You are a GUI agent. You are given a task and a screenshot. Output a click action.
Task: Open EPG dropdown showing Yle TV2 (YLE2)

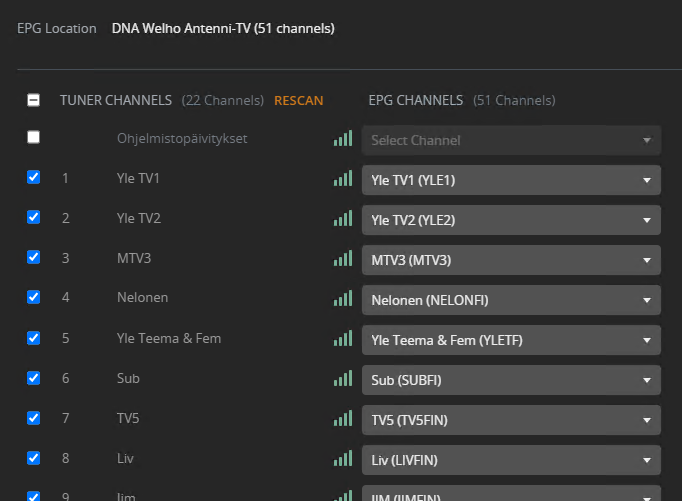(511, 220)
